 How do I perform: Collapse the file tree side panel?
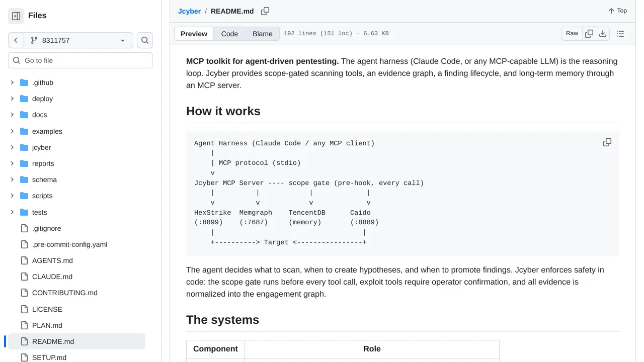click(x=16, y=16)
